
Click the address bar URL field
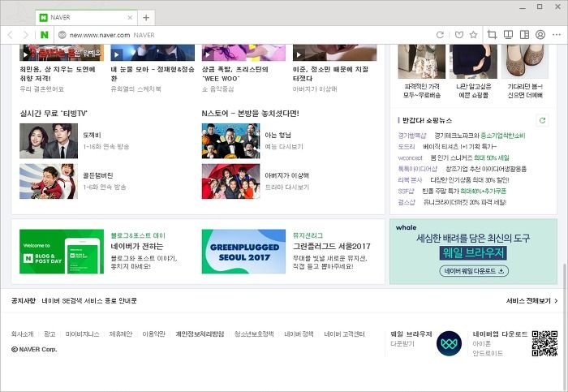[247, 35]
